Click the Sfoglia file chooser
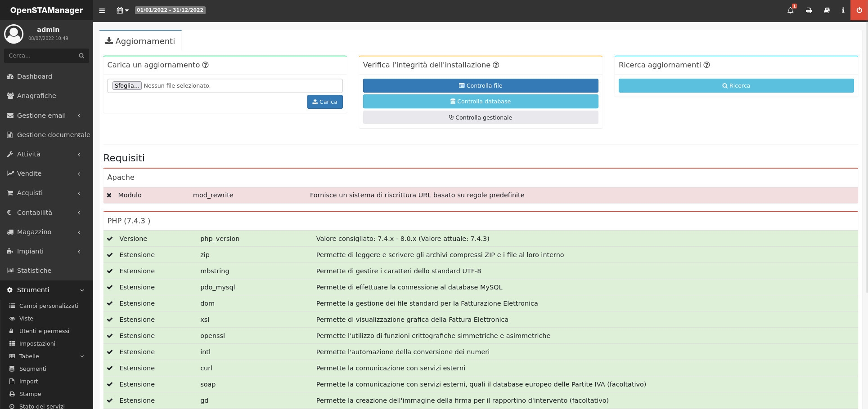This screenshot has width=868, height=409. [x=127, y=85]
